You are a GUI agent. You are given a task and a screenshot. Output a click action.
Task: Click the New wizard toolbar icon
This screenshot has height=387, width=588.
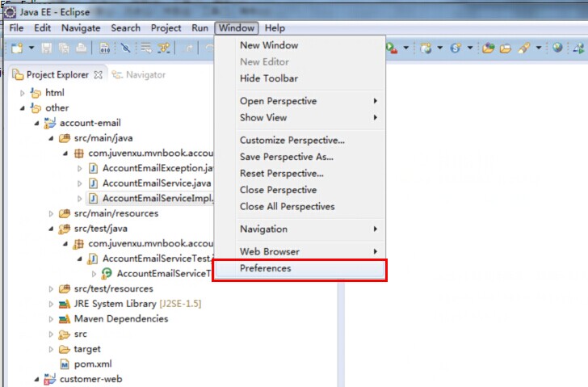pos(17,48)
